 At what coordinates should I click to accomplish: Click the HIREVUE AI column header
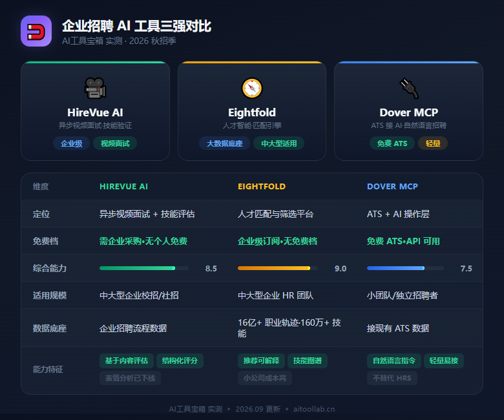[x=124, y=186]
